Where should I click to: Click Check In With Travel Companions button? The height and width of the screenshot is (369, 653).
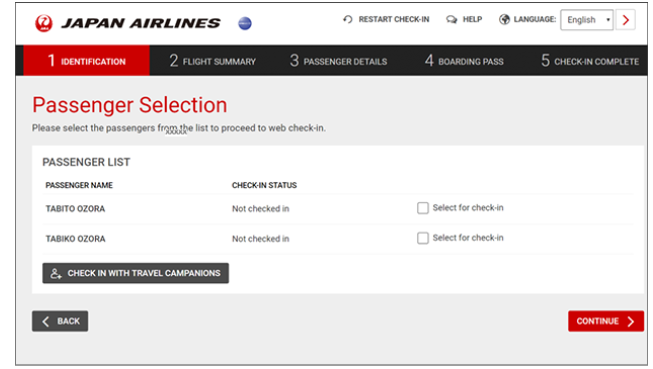pyautogui.click(x=135, y=273)
